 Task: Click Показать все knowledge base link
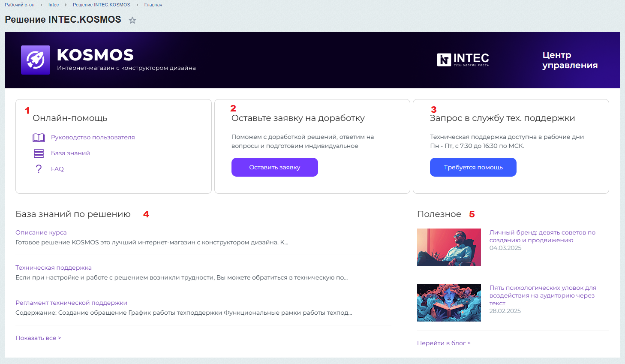coord(38,338)
